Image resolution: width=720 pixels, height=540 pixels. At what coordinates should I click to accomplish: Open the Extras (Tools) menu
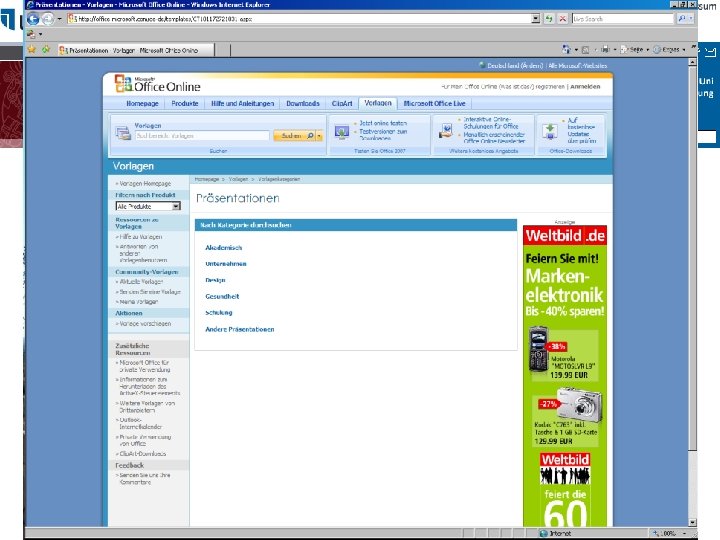pos(669,50)
